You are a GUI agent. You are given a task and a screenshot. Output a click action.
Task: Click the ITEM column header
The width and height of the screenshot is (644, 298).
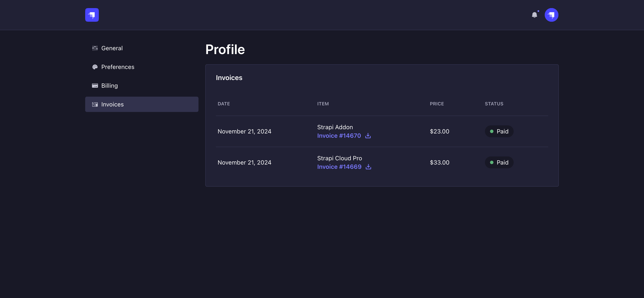(x=323, y=104)
